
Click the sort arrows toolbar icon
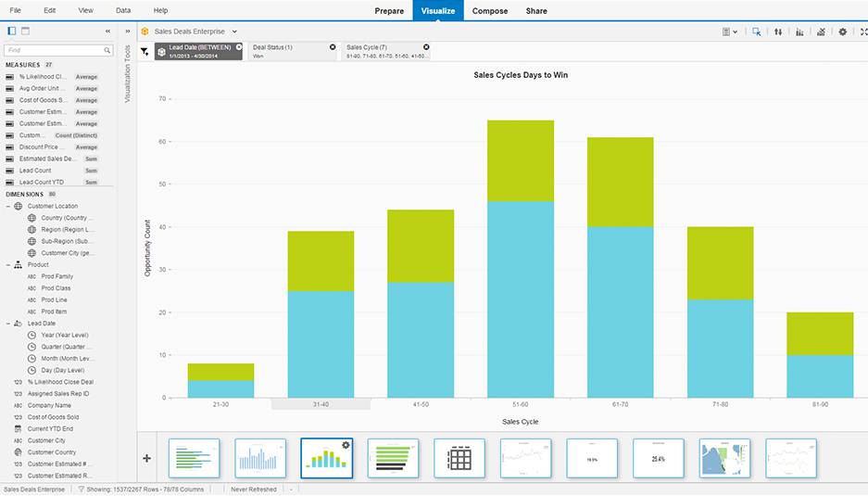pos(778,32)
